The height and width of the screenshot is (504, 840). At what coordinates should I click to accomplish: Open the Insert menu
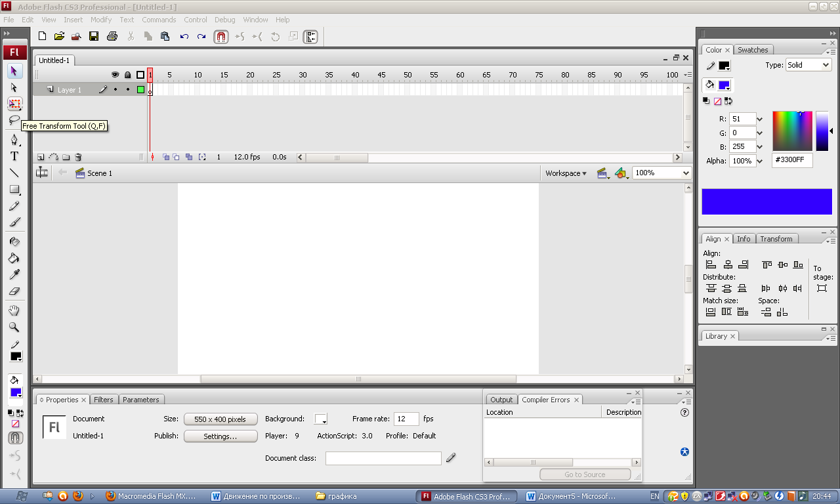point(73,20)
